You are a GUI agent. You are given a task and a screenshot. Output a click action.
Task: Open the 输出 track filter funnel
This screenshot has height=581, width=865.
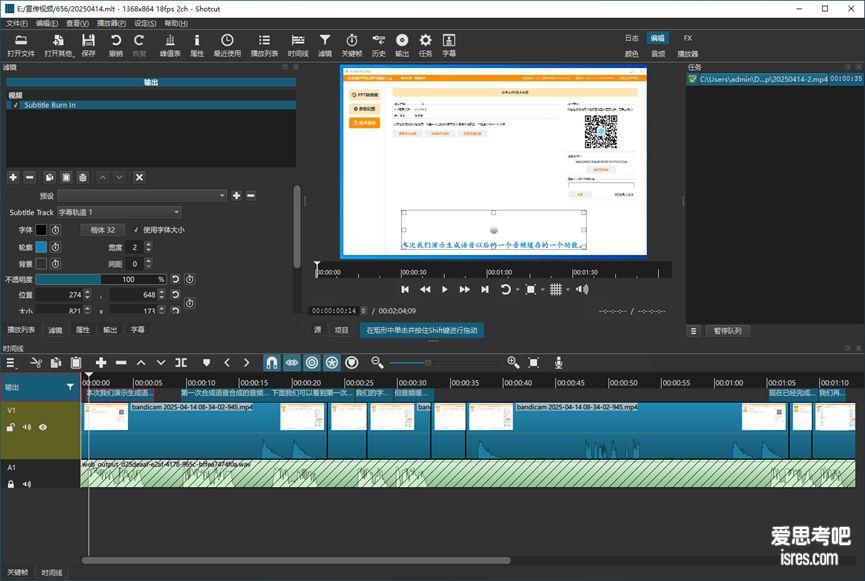click(x=70, y=387)
